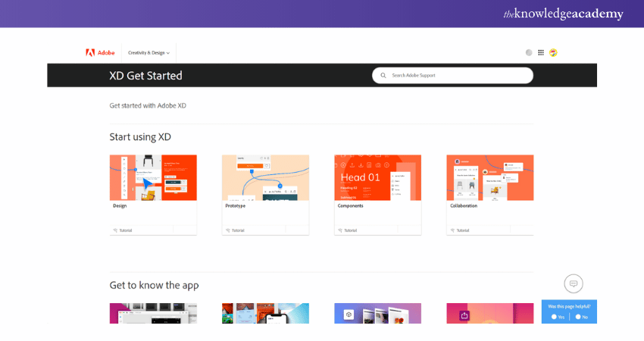
Task: Click the Tutorial icon under Collaboration card
Action: [x=452, y=230]
